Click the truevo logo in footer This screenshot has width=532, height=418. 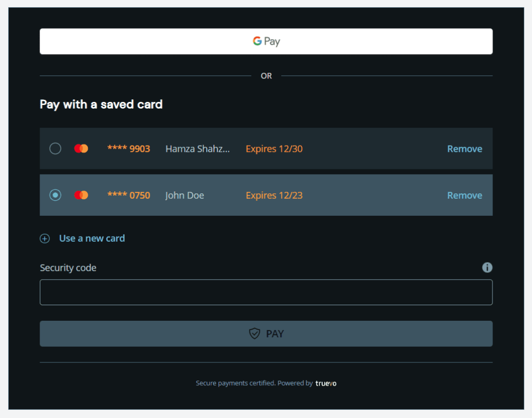pos(326,383)
